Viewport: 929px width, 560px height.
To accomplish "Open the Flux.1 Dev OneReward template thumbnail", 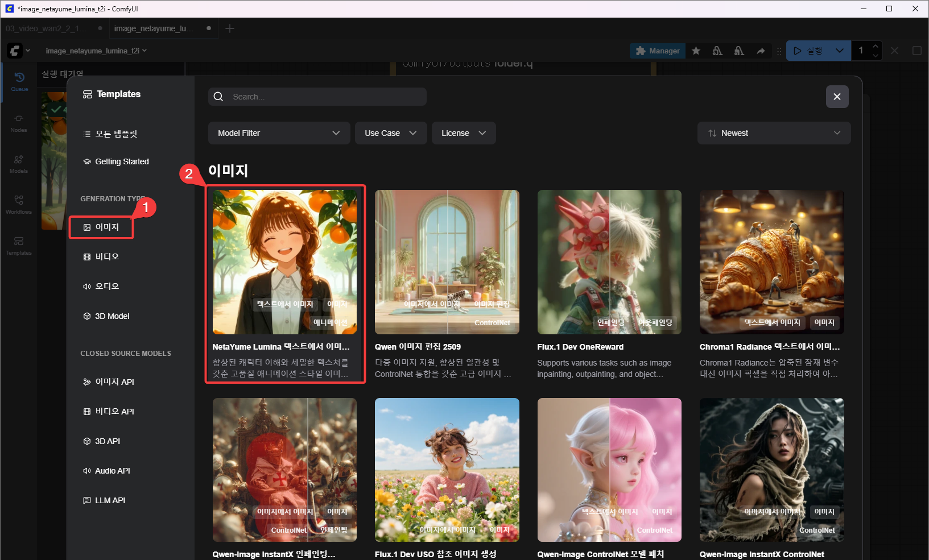I will click(609, 262).
